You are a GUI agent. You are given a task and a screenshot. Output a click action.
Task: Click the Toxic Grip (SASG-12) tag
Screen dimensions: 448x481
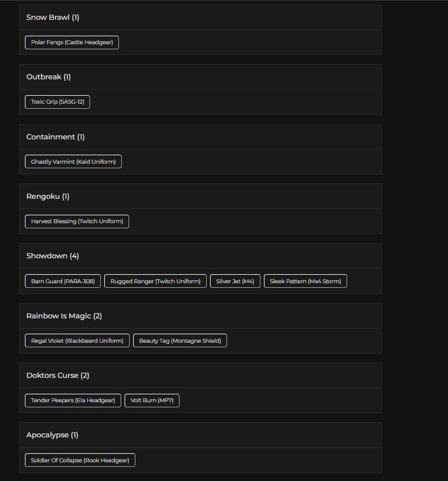point(57,102)
